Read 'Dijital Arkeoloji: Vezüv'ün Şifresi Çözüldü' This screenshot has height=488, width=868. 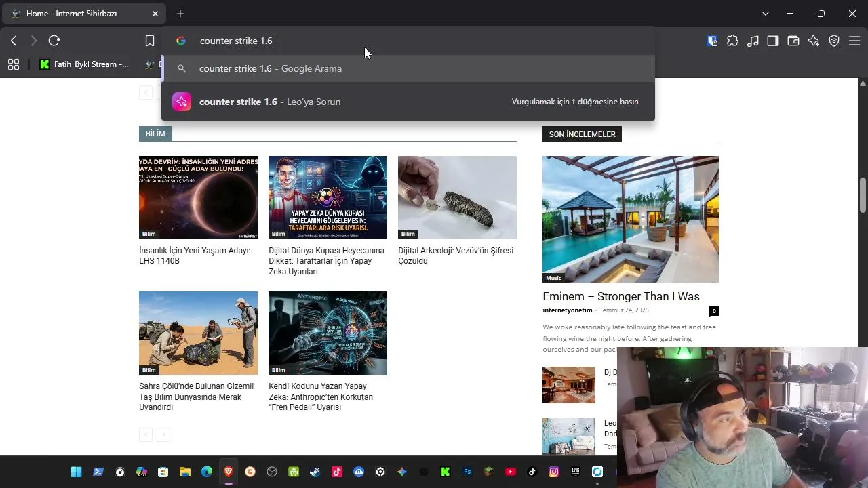[456, 256]
